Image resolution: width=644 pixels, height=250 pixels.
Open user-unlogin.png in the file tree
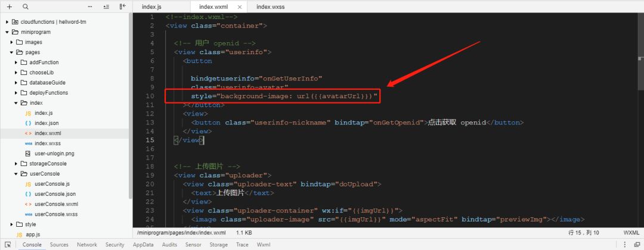coord(55,154)
